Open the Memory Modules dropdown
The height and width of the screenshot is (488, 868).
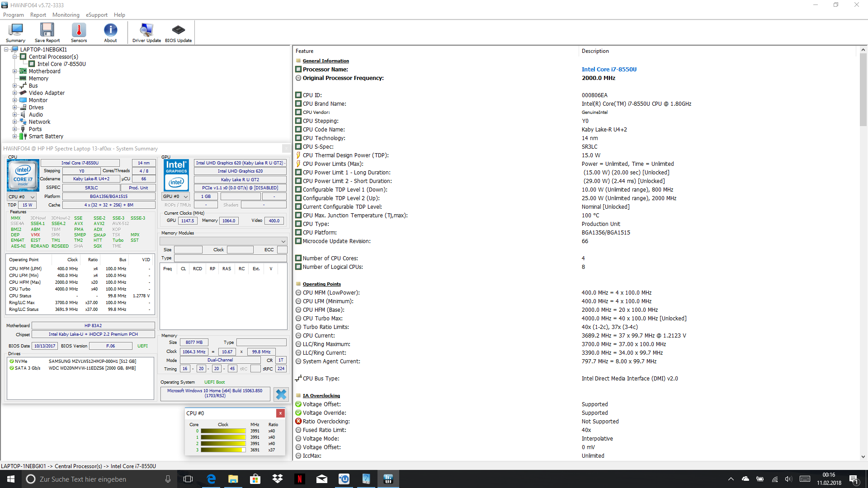click(223, 241)
